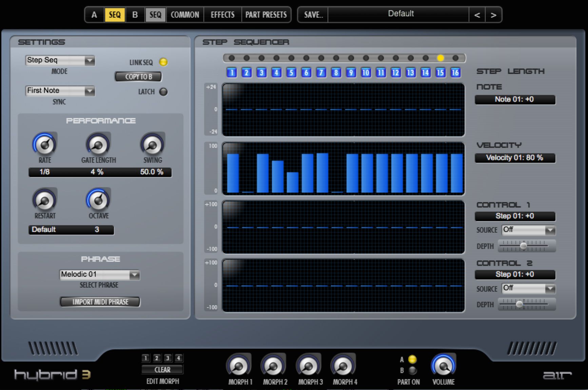Select step length button 8
The image size is (588, 390).
point(336,72)
